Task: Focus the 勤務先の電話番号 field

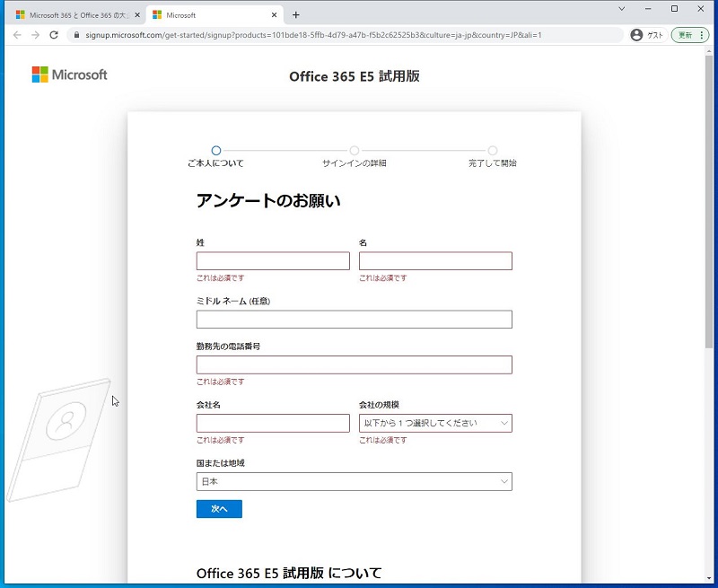Action: [355, 365]
